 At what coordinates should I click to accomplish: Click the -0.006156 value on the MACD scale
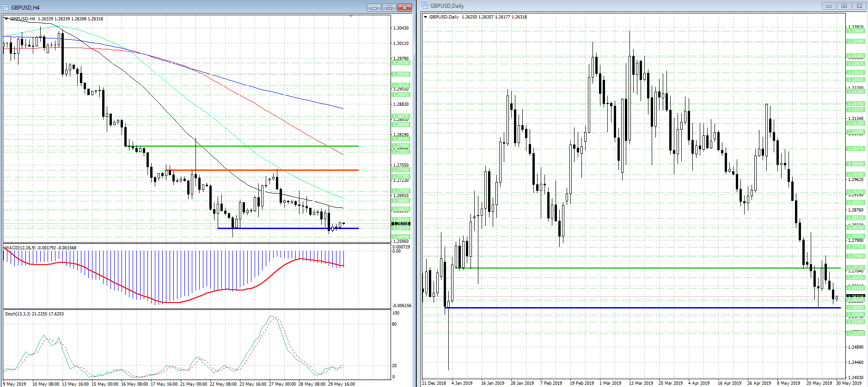[x=402, y=306]
